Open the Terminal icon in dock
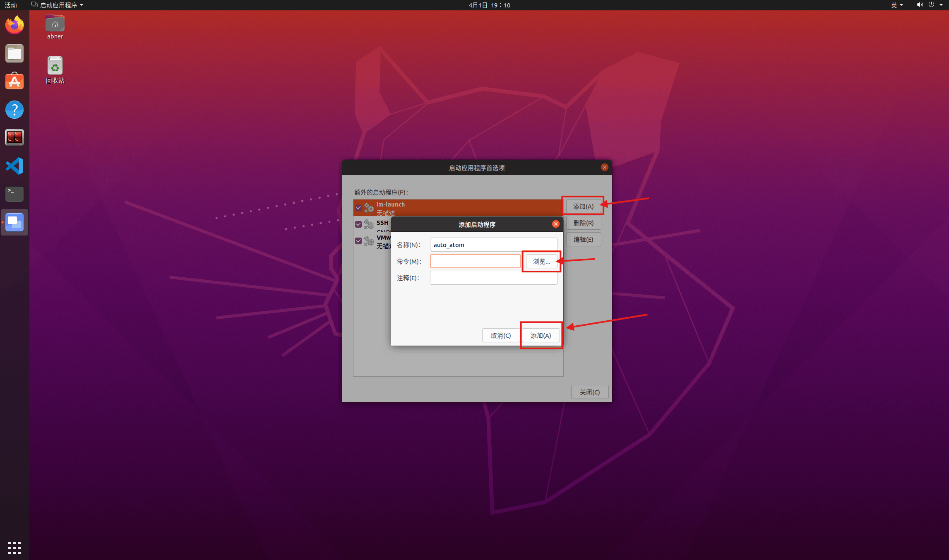Screen dimensions: 949x560 tap(14, 193)
